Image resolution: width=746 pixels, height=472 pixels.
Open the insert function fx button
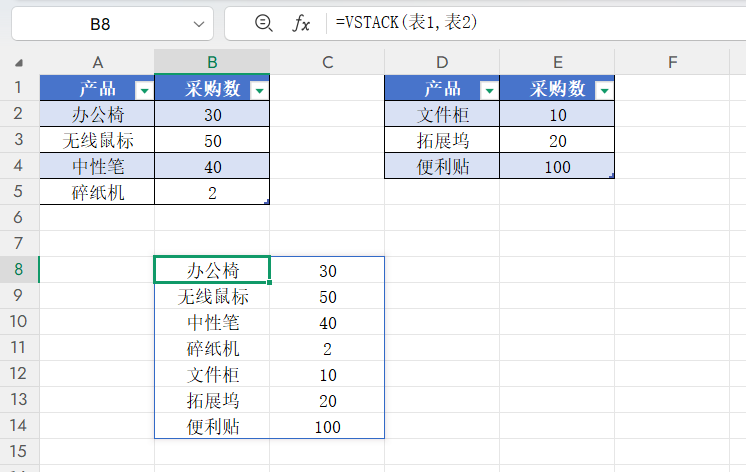click(x=301, y=23)
